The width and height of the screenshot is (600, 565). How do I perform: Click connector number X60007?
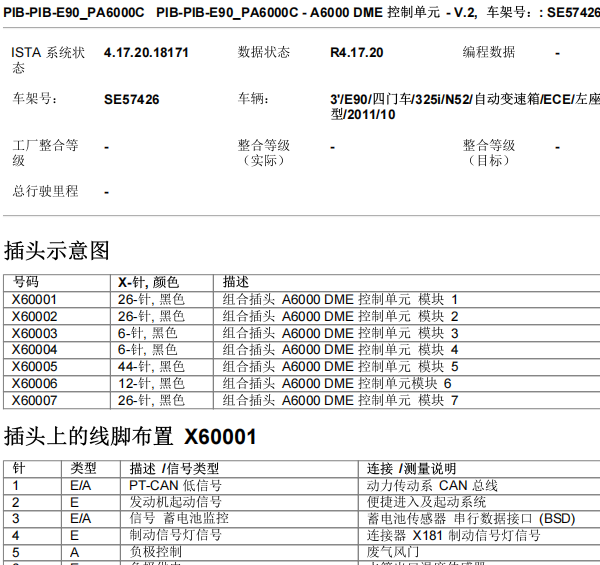pos(34,401)
